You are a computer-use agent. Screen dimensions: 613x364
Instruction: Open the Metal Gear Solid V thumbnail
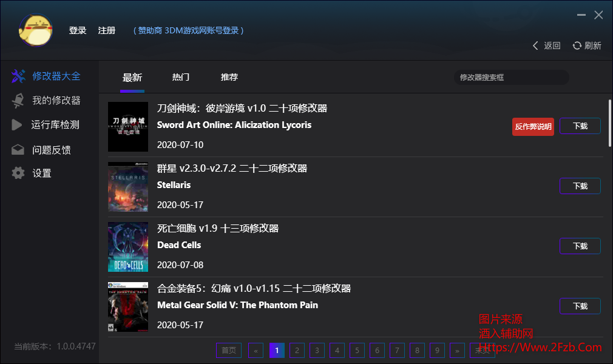point(127,306)
